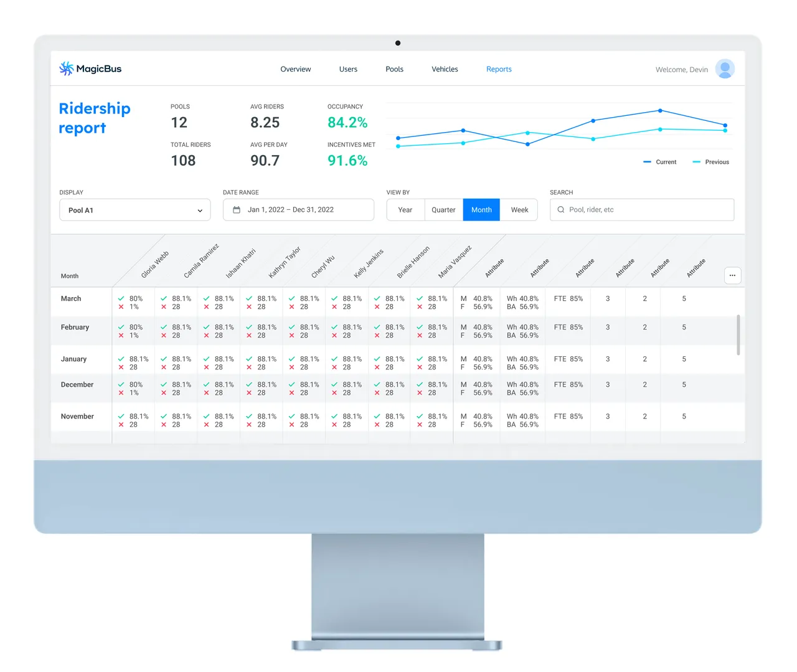The image size is (797, 672).
Task: Click the red X in March Gloria Webb cell
Action: point(121,307)
